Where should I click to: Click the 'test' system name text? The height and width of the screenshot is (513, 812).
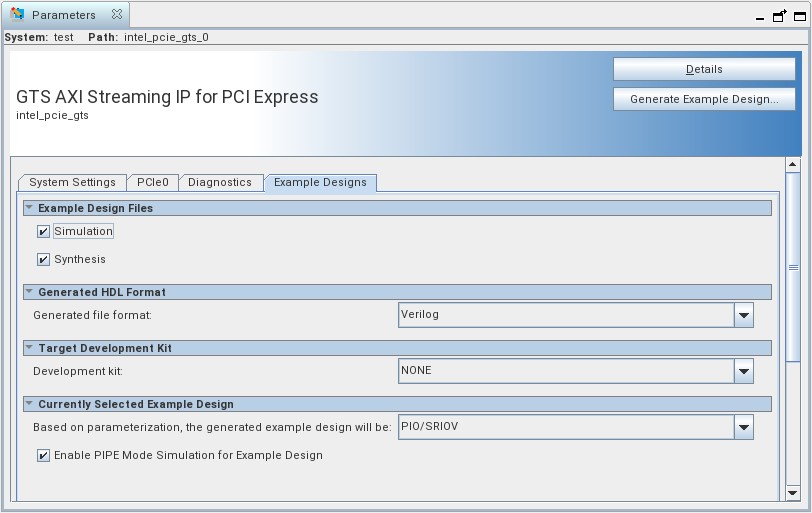(x=63, y=37)
